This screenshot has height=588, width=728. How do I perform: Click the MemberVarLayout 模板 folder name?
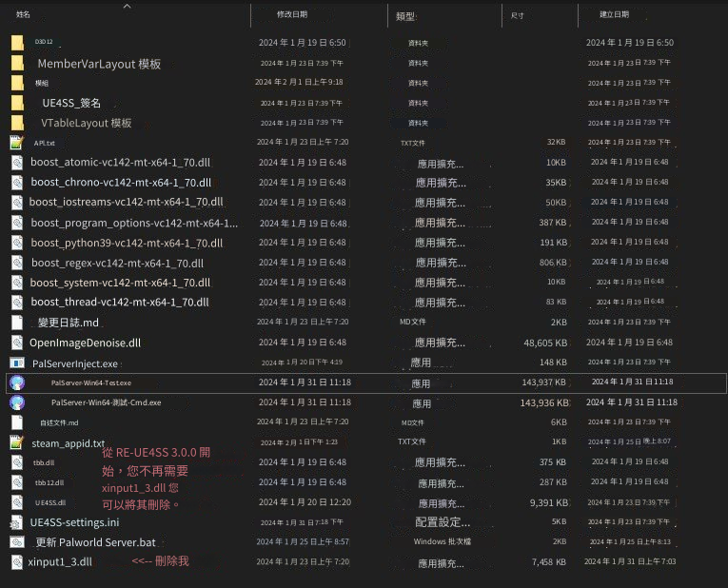click(99, 64)
